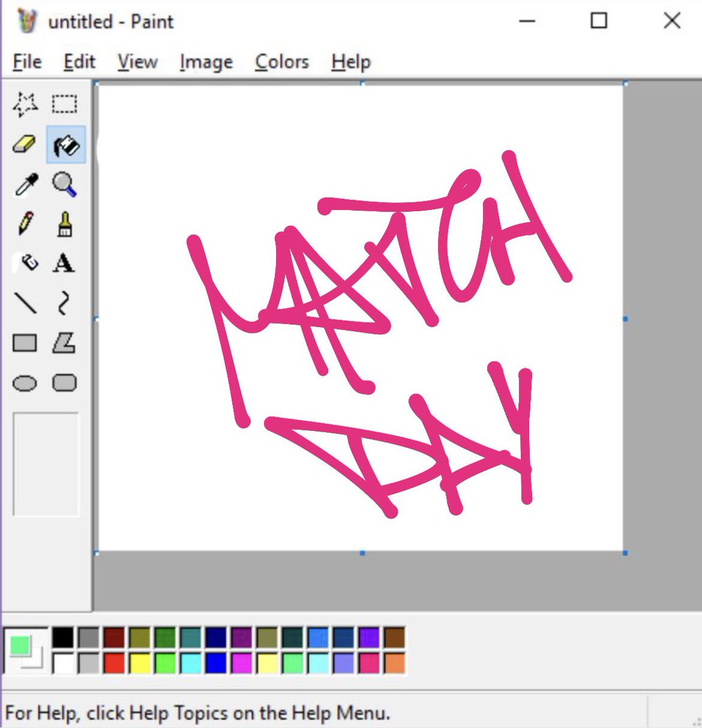Pick the bright red color swatch

(113, 663)
